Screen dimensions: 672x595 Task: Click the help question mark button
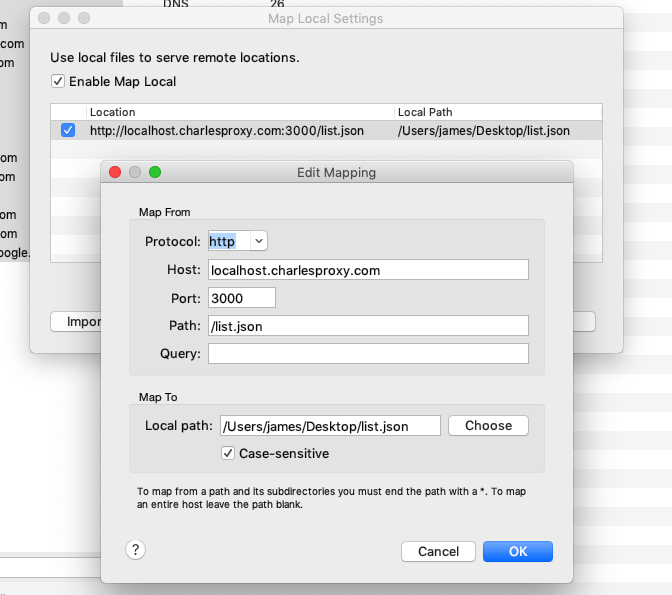click(x=135, y=550)
